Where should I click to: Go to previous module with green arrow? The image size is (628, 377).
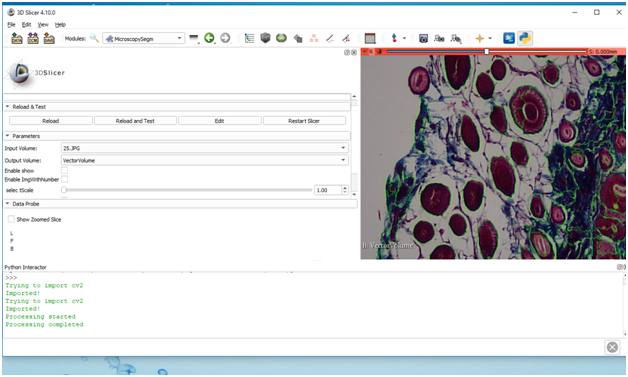point(209,38)
